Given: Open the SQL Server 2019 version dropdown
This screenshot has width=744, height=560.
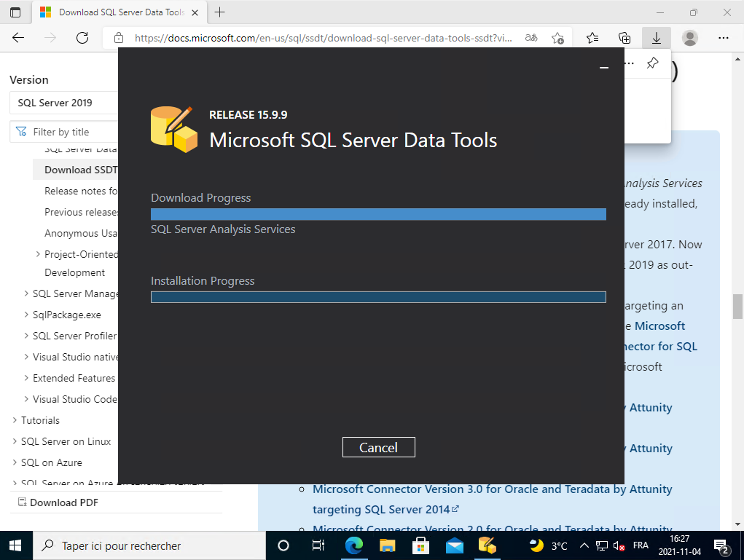Looking at the screenshot, I should click(x=64, y=103).
